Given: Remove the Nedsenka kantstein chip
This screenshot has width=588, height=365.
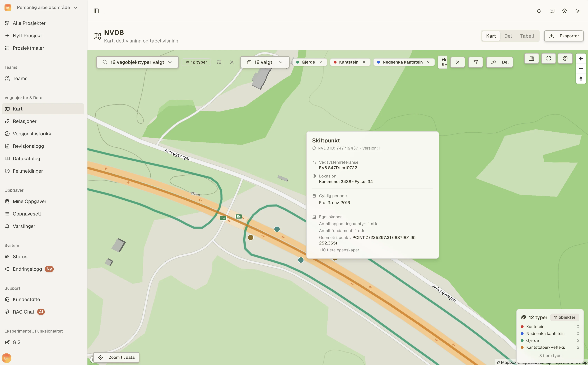Looking at the screenshot, I should [x=428, y=62].
